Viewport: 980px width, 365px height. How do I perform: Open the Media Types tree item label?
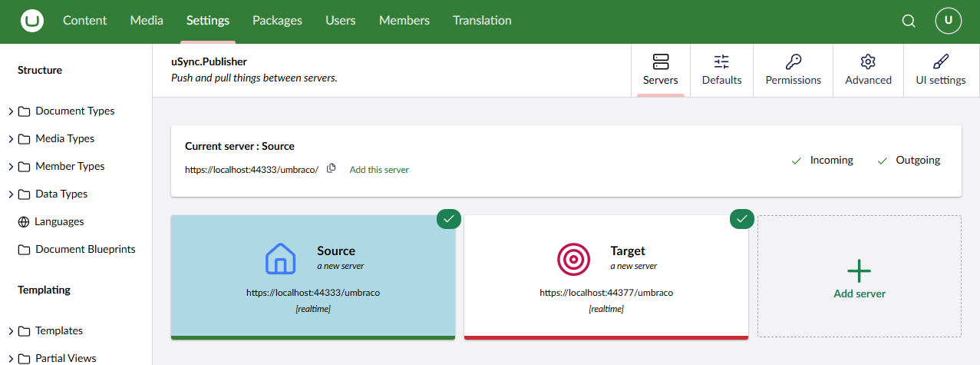[65, 138]
